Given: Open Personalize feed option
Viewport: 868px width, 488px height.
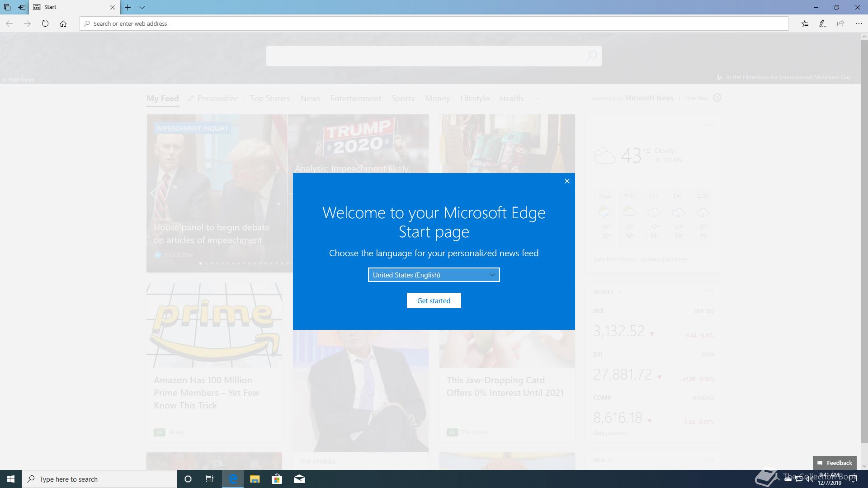Looking at the screenshot, I should point(213,99).
